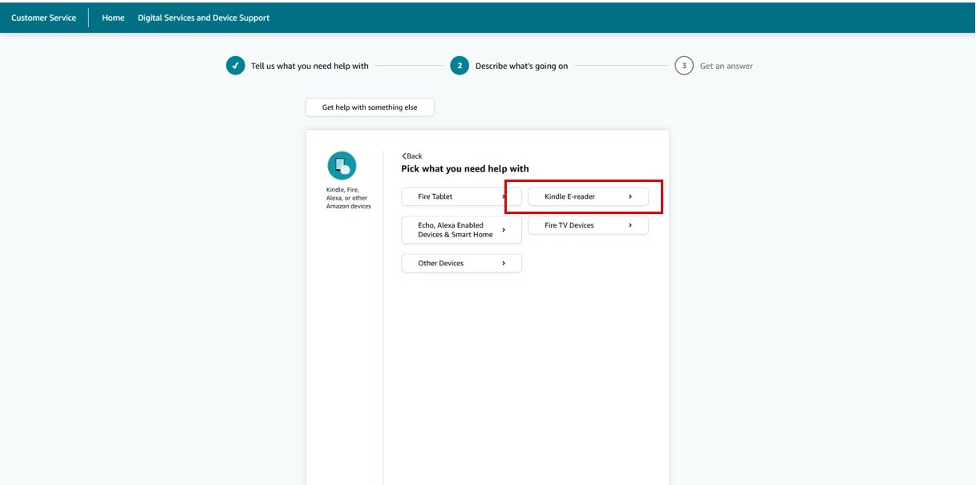980x485 pixels.
Task: Open Digital Services and Device Support
Action: tap(204, 18)
